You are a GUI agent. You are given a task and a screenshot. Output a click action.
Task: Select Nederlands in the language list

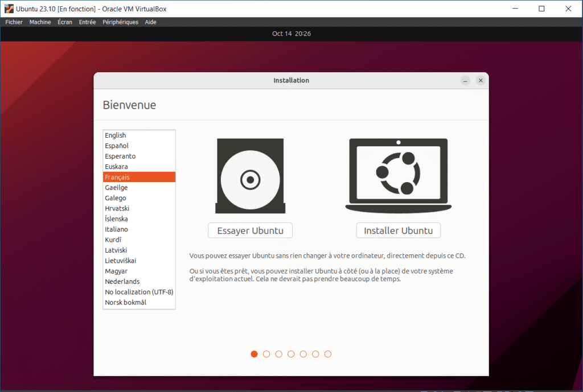click(x=139, y=281)
